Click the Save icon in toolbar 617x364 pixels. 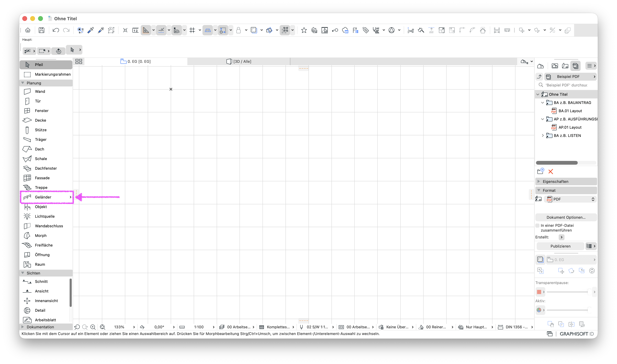tap(42, 30)
